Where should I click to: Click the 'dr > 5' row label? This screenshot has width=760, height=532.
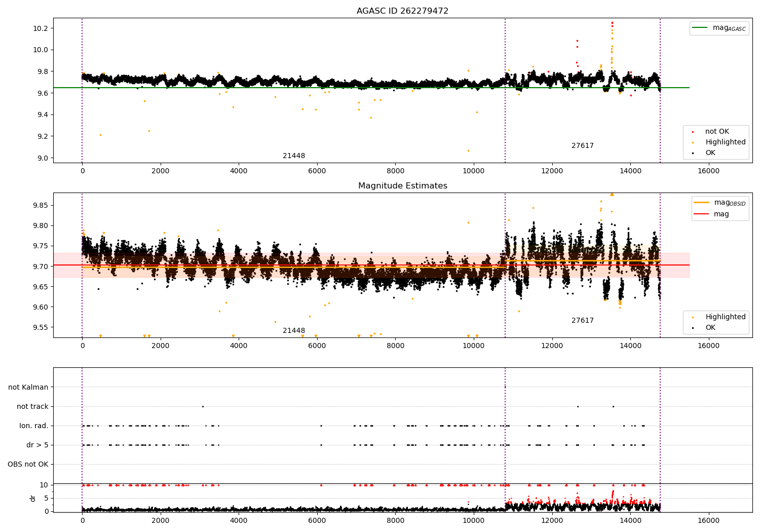tap(37, 445)
